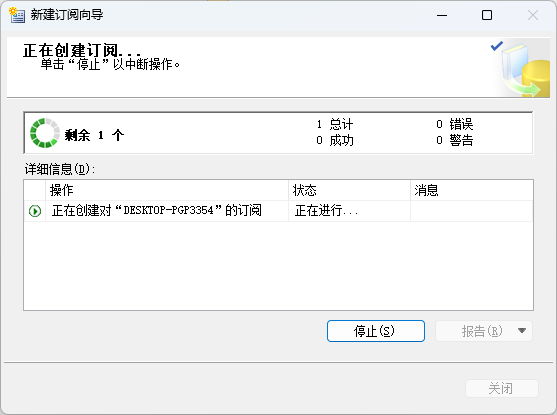This screenshot has width=557, height=415.
Task: Click the green in-progress status icon in row
Action: (35, 211)
